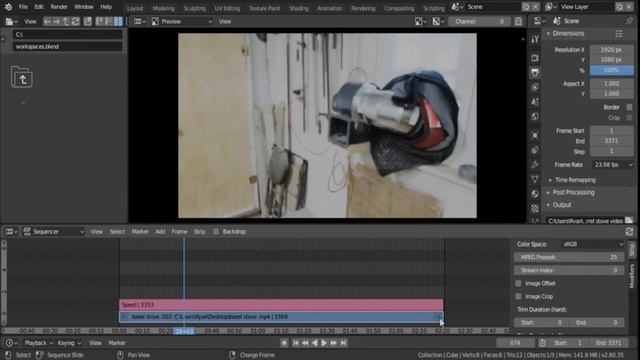Add a new view layer icon
The width and height of the screenshot is (640, 360).
[x=620, y=7]
